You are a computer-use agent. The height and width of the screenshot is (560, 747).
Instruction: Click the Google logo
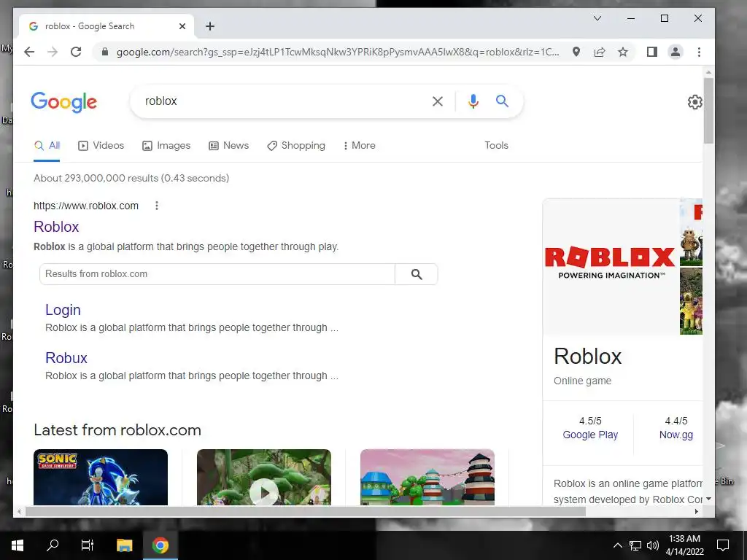[x=64, y=102]
